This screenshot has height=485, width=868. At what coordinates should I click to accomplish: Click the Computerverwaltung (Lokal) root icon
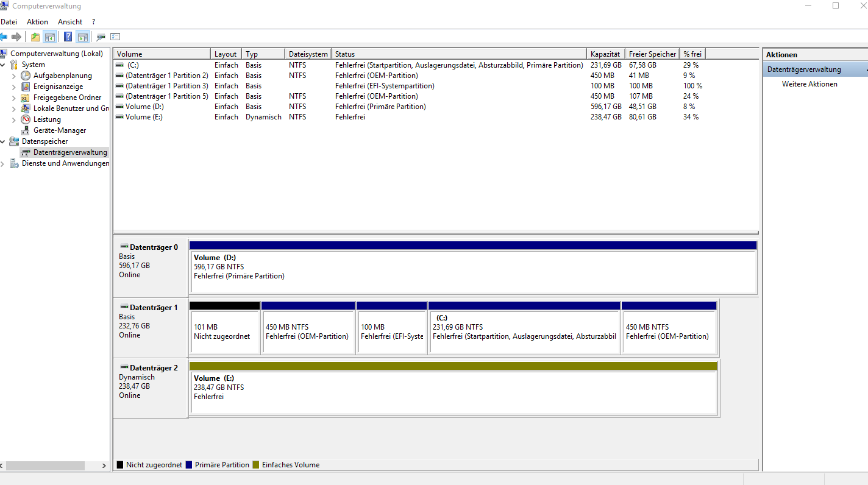point(4,54)
